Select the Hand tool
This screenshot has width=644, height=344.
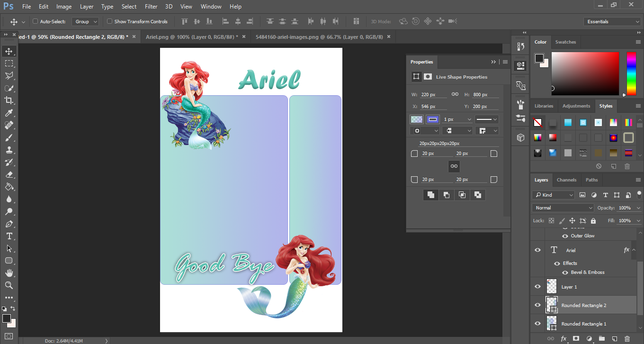[x=9, y=273]
